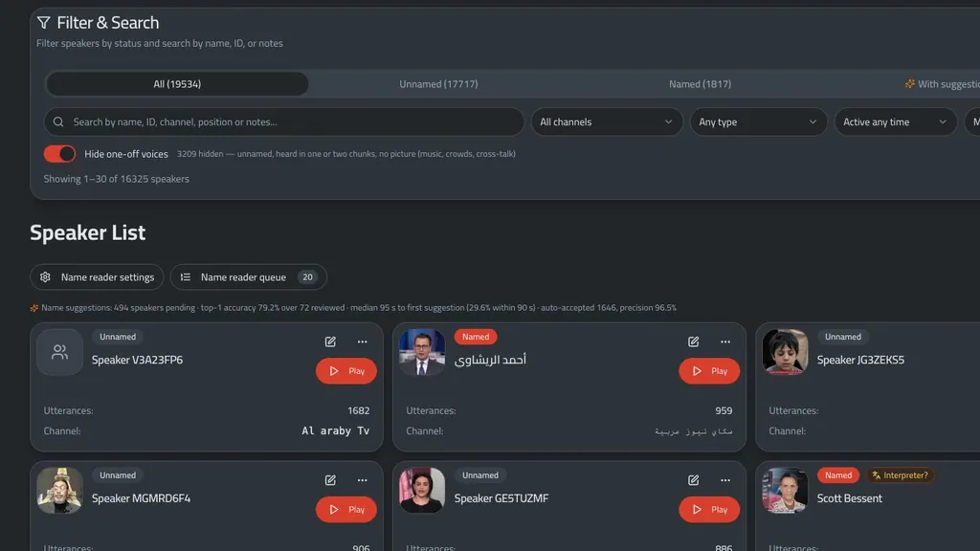980x551 pixels.
Task: Click the Interpreter? badge on Scott Bessent
Action: coord(900,475)
